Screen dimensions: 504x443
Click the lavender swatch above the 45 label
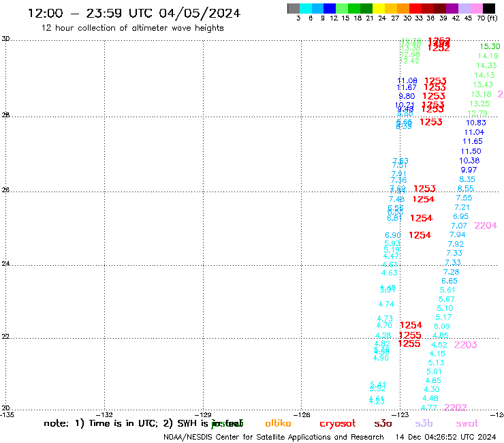464,8
